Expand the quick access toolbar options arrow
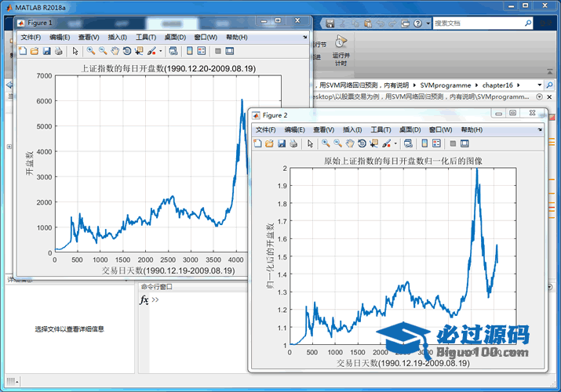Image resolution: width=561 pixels, height=392 pixels. [426, 24]
